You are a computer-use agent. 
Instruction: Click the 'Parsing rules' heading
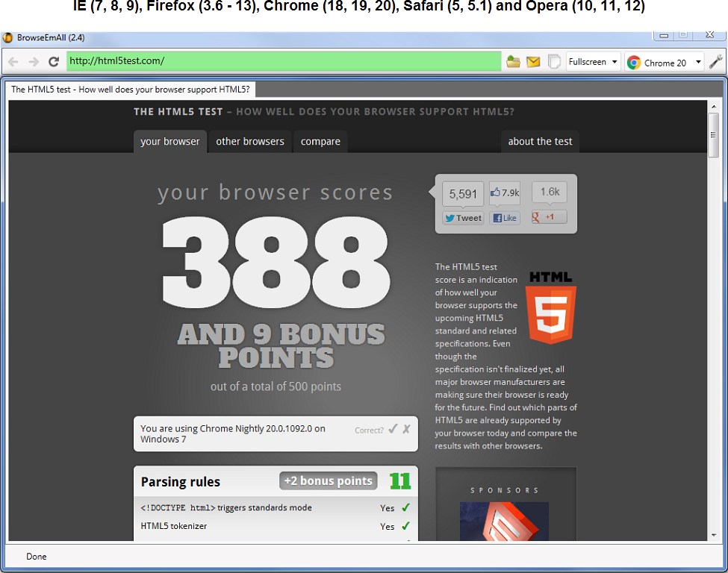pos(181,481)
